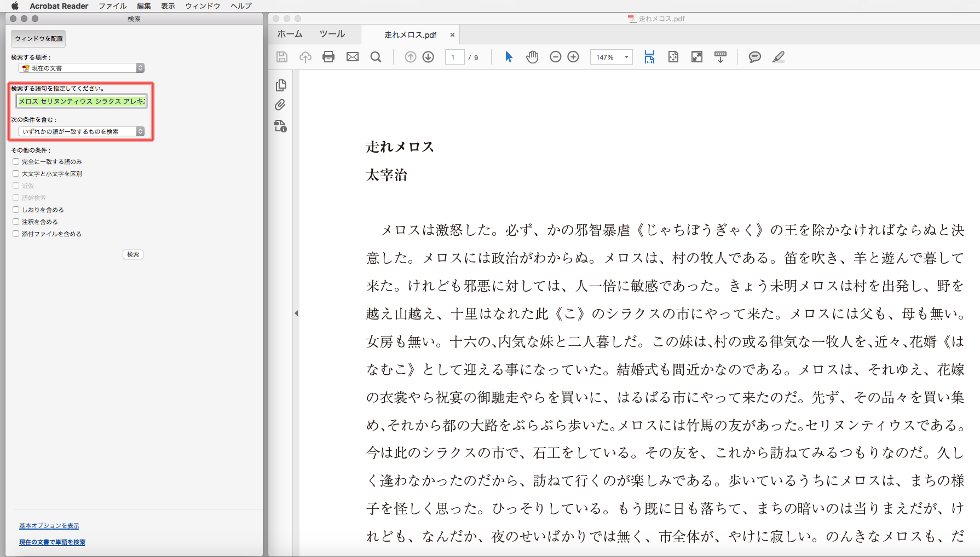Open the ヘルプ menu
Image resolution: width=980 pixels, height=557 pixels.
(241, 5)
